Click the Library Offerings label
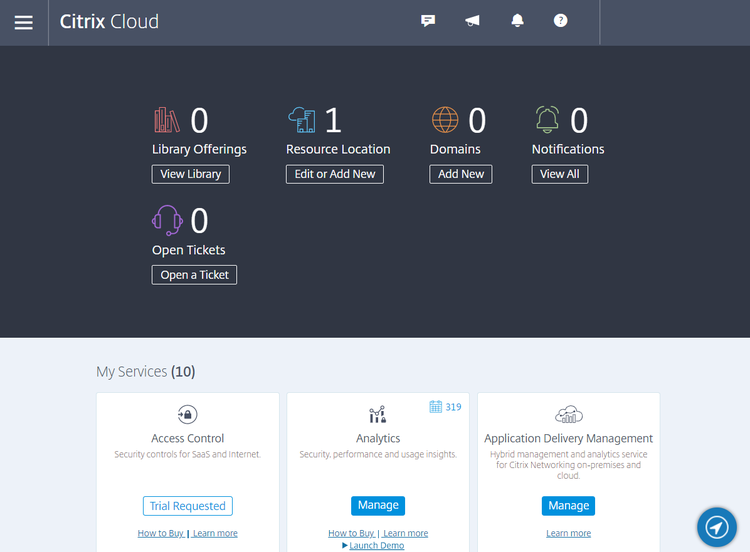This screenshot has width=750, height=552. [x=199, y=149]
